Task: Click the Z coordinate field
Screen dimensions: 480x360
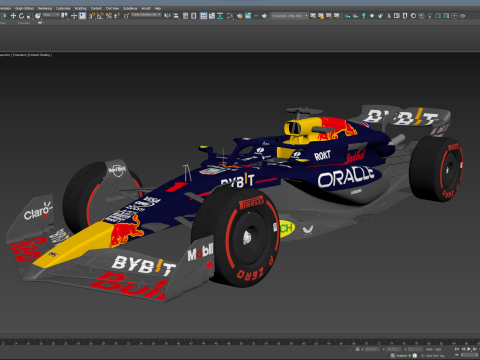Action: tap(415, 349)
